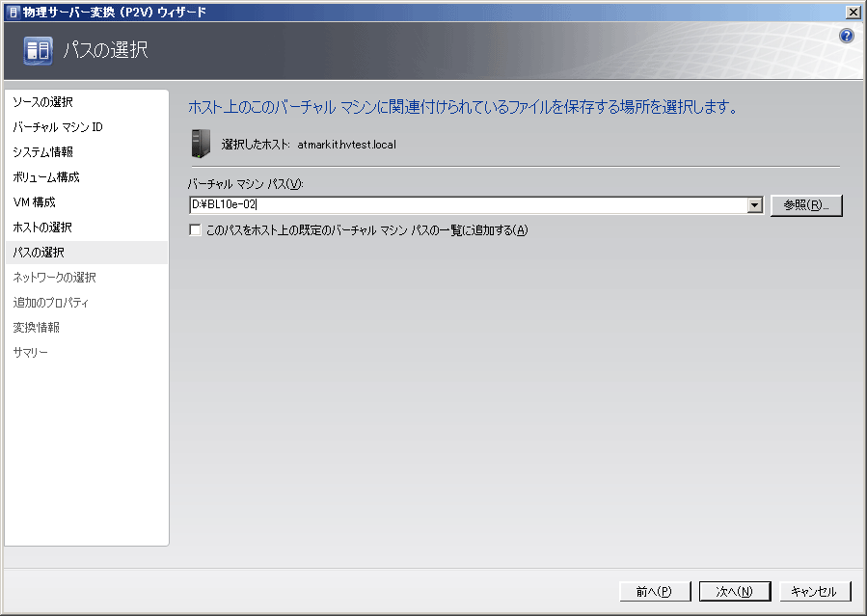Open the システム情報 step
The image size is (867, 616).
[x=43, y=152]
